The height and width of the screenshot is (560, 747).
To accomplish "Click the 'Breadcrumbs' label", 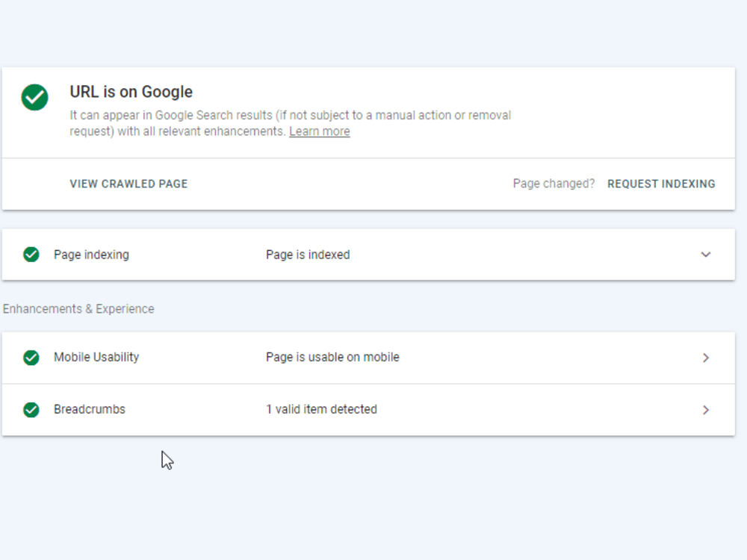I will [x=90, y=409].
